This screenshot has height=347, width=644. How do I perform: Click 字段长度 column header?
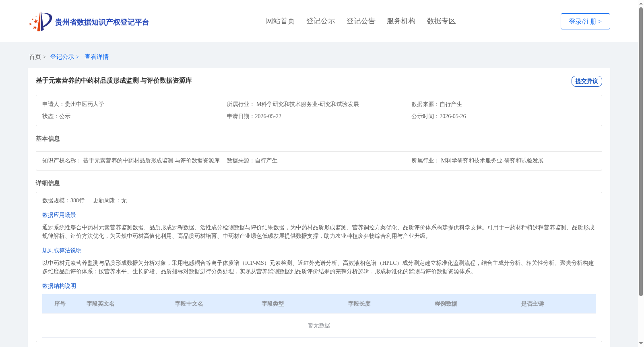tap(359, 304)
